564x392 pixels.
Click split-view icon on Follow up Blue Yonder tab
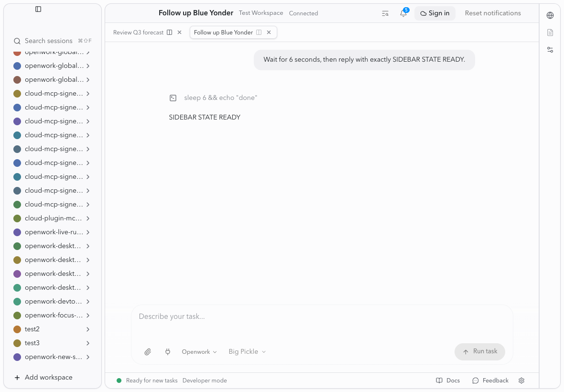tap(259, 33)
